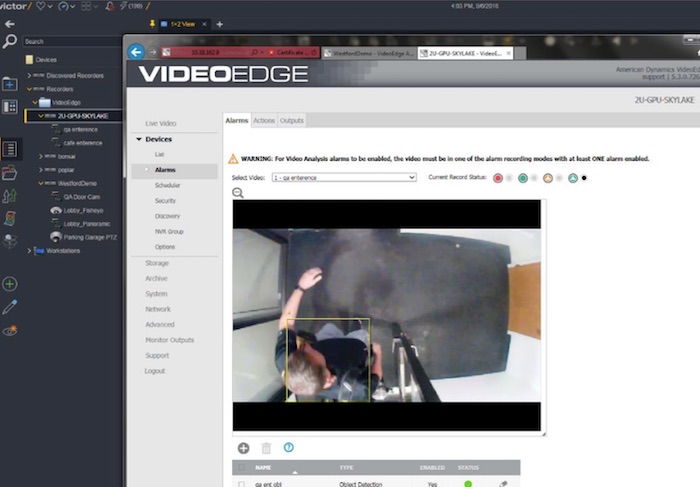This screenshot has width=700, height=487.
Task: Switch to the Actions tab
Action: pos(264,120)
